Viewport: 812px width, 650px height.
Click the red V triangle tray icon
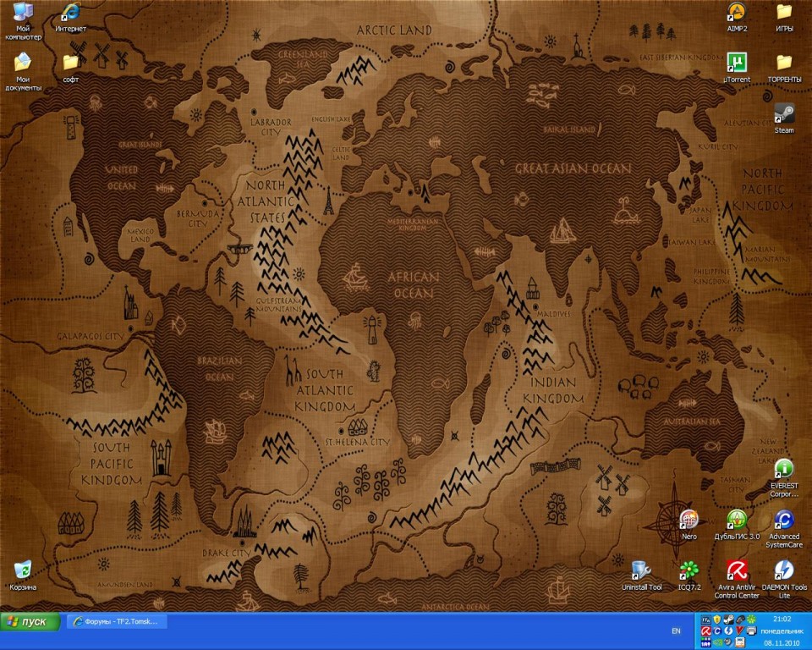point(740,631)
